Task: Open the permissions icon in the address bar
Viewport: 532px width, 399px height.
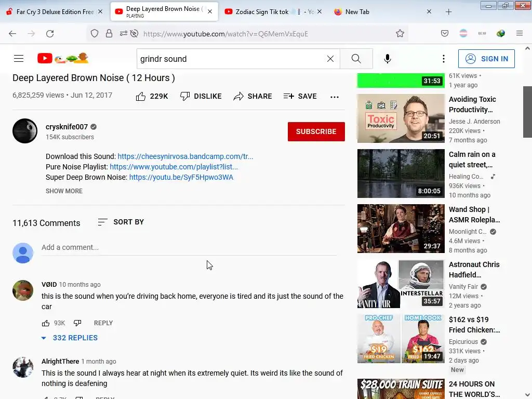Action: pos(123,33)
